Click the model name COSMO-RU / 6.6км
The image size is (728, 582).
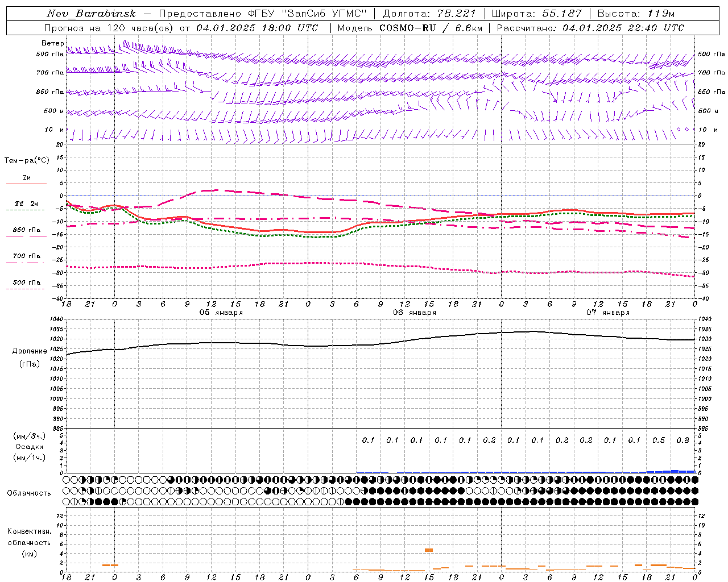coord(431,28)
